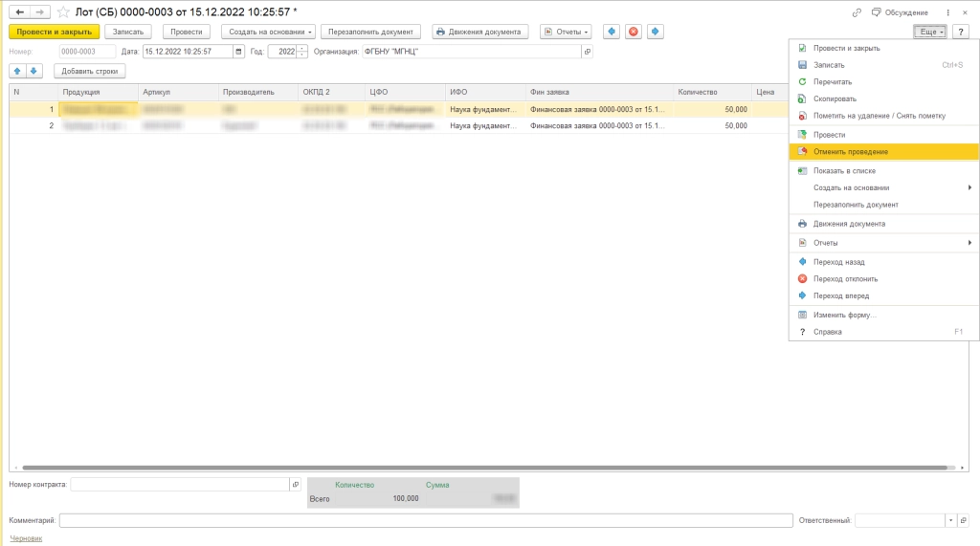Click the star icon to favorite document
980x546 pixels.
[63, 11]
